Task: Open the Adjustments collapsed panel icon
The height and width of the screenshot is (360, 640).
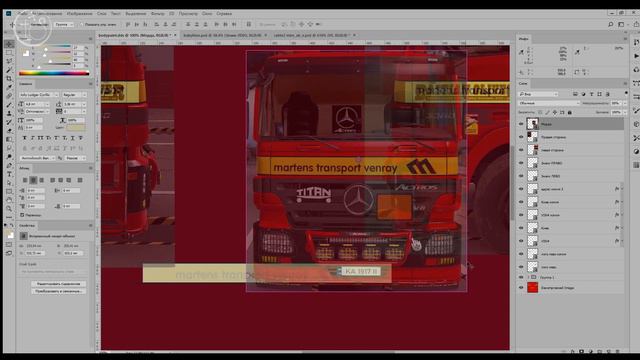Action: tap(636, 151)
